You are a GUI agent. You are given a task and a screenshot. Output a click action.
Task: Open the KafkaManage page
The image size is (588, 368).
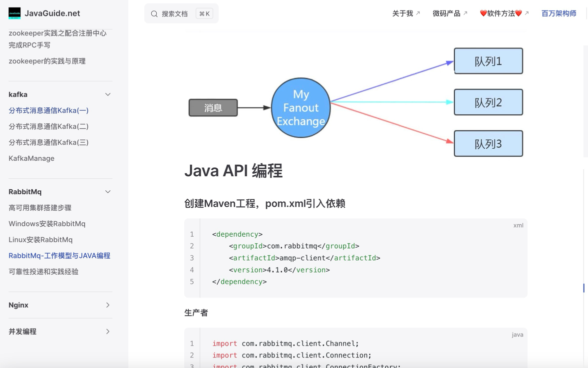tap(31, 158)
